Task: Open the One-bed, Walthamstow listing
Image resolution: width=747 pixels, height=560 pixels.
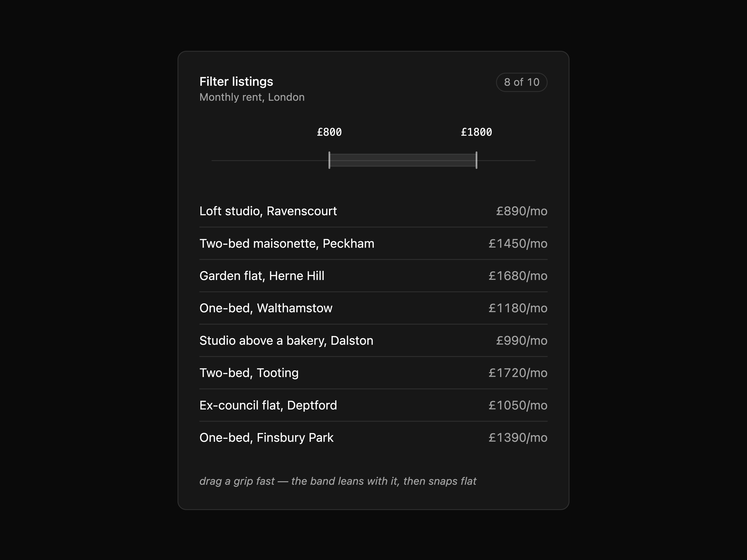Action: (x=373, y=308)
